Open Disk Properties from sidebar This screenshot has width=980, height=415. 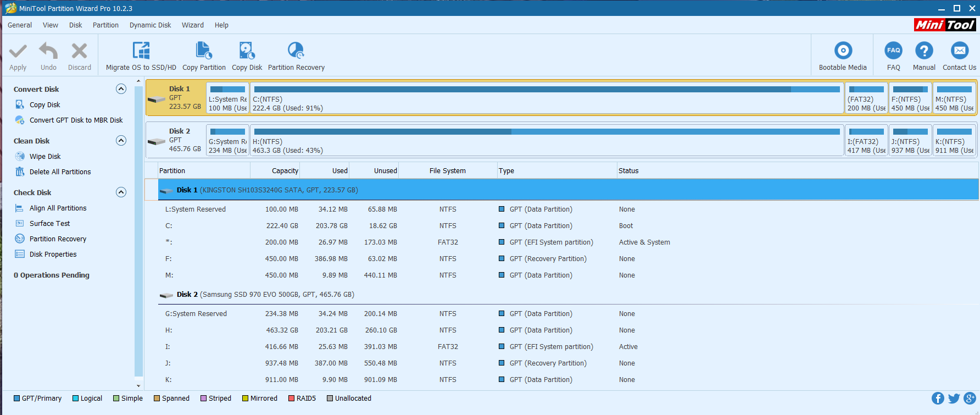point(53,254)
